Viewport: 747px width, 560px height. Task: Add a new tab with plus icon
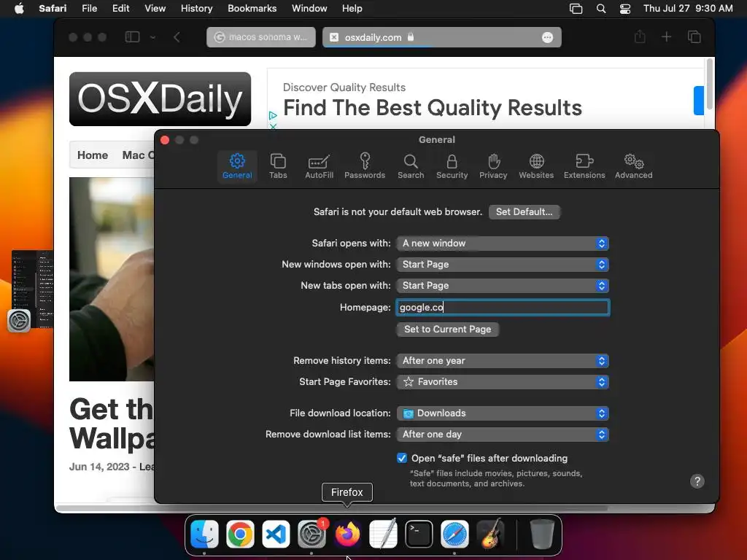[x=667, y=36]
